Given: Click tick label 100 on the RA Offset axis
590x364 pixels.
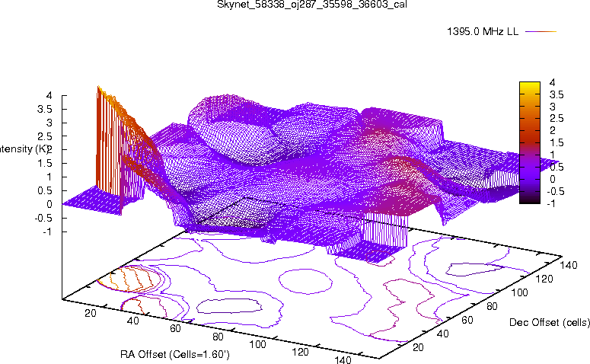Looking at the screenshot, I should [258, 344].
